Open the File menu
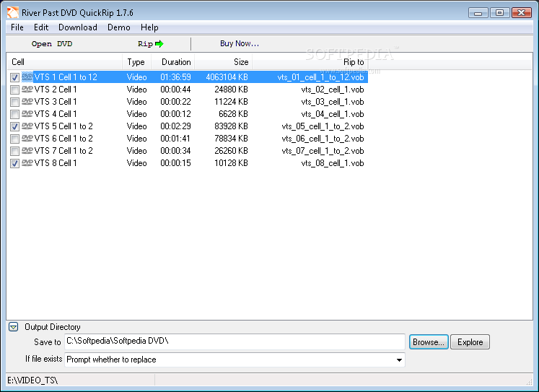This screenshot has width=539, height=392. [17, 27]
